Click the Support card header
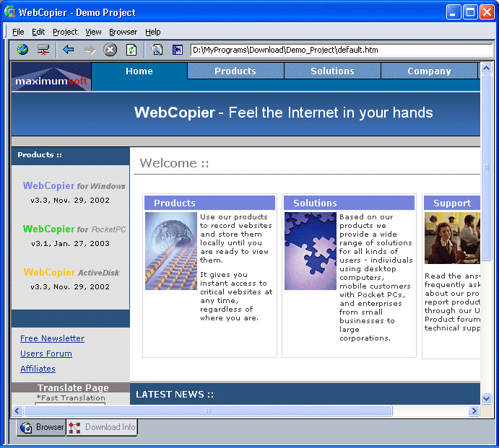 click(x=452, y=203)
